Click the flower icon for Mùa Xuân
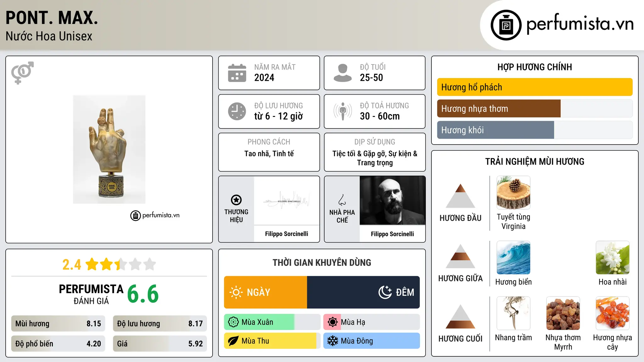The width and height of the screenshot is (644, 362). point(233,322)
